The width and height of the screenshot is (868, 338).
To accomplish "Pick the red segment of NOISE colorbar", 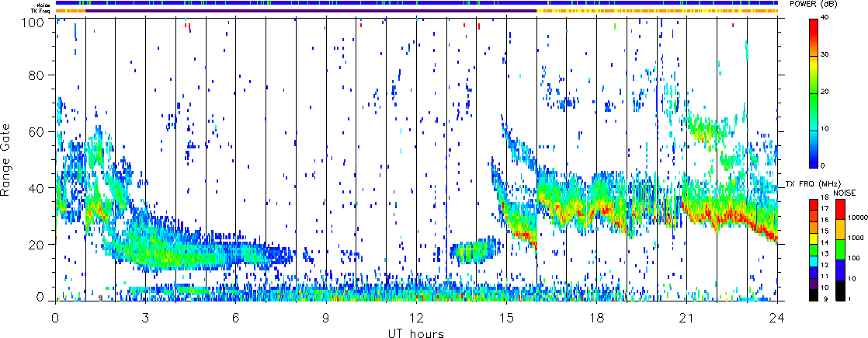I will pos(839,208).
